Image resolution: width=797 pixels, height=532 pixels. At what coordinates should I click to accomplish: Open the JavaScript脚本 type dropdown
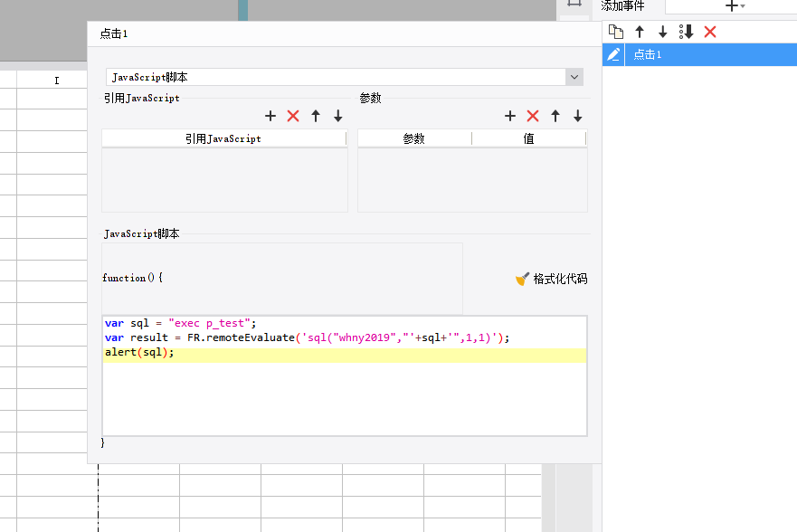tap(574, 77)
